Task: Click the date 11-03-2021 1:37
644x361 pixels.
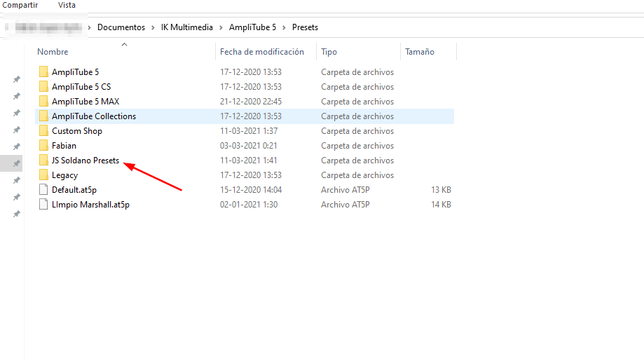Action: (249, 131)
